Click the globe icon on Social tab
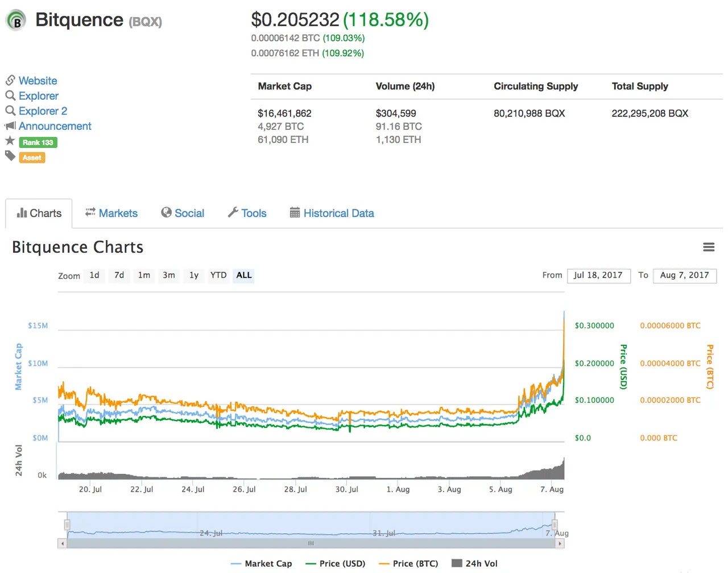The image size is (728, 573). pyautogui.click(x=167, y=212)
